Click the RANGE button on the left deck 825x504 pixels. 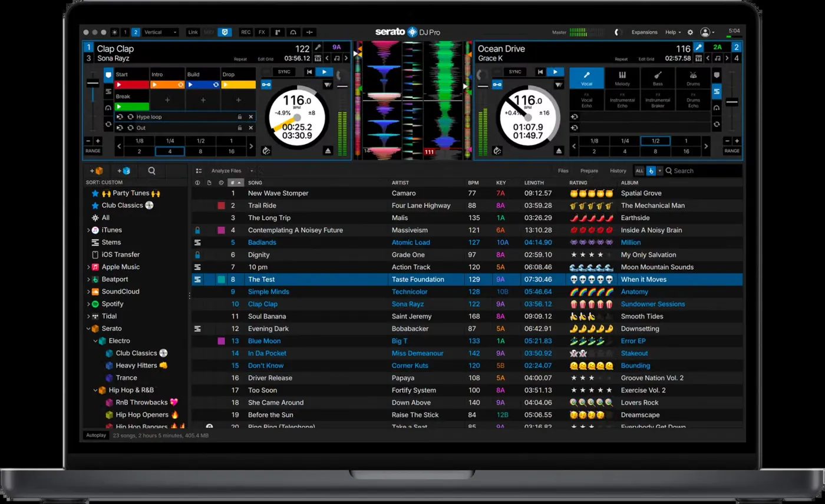93,151
